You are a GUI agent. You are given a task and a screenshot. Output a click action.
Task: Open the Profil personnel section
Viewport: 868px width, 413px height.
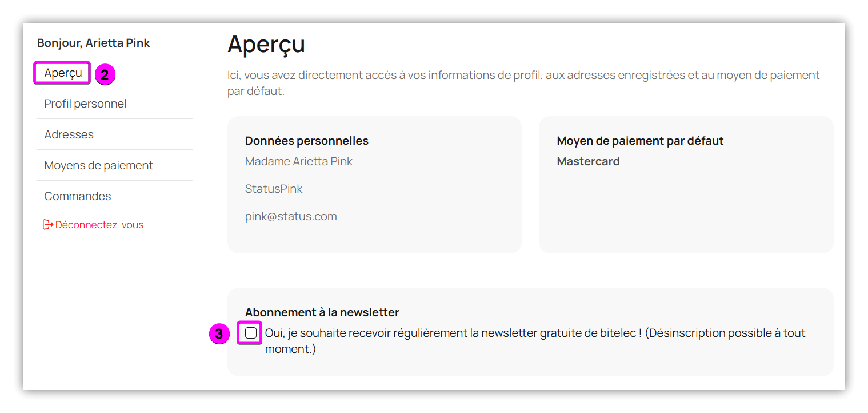85,104
